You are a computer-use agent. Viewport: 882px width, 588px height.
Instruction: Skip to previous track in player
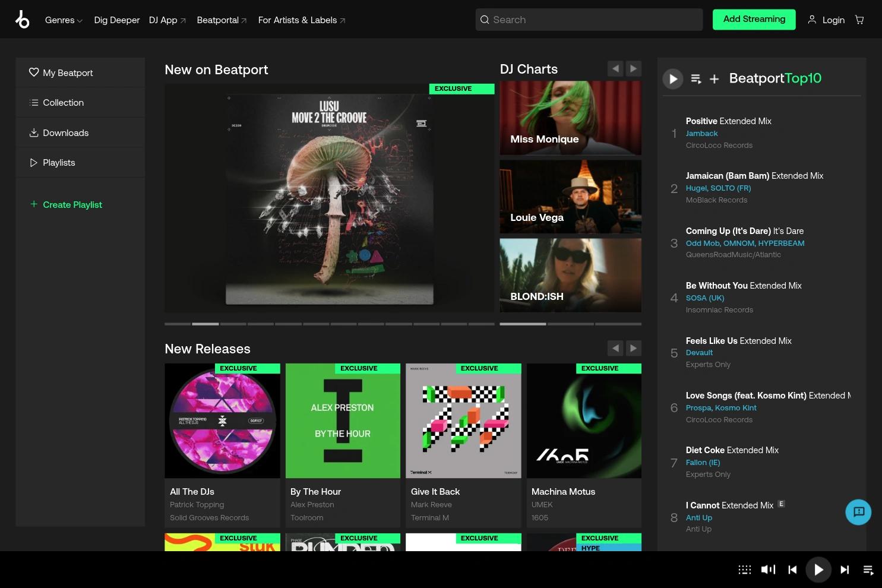coord(792,570)
